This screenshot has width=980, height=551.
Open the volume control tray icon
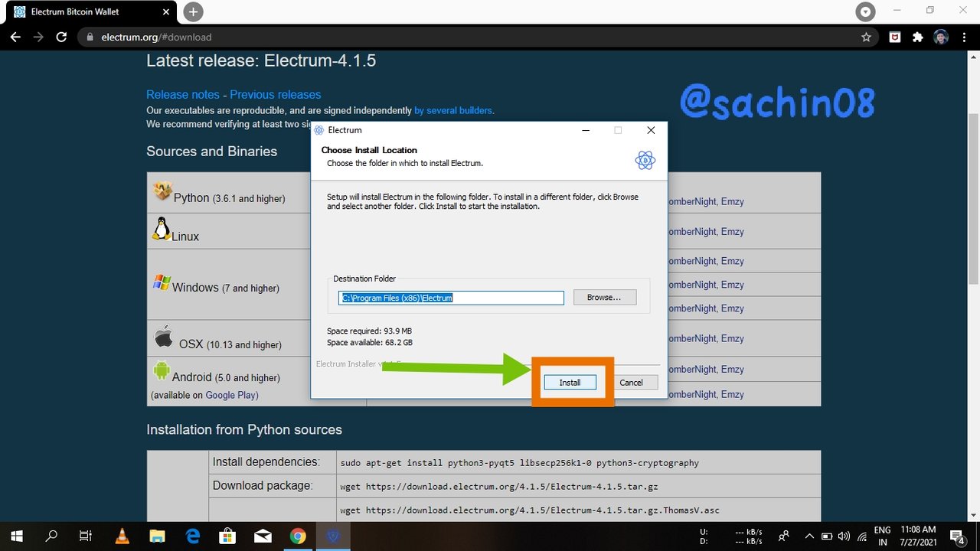[844, 536]
